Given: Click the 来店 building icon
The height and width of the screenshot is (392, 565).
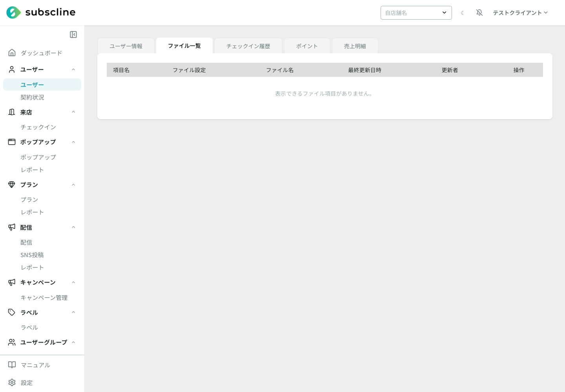Looking at the screenshot, I should 12,112.
